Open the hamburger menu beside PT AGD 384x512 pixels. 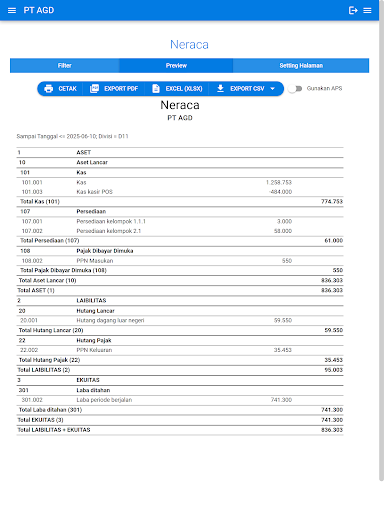click(12, 10)
